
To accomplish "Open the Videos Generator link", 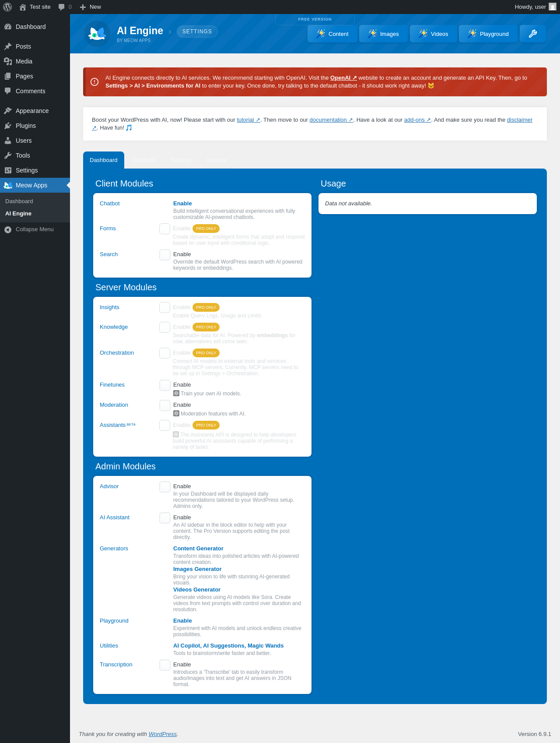I will coord(197,590).
